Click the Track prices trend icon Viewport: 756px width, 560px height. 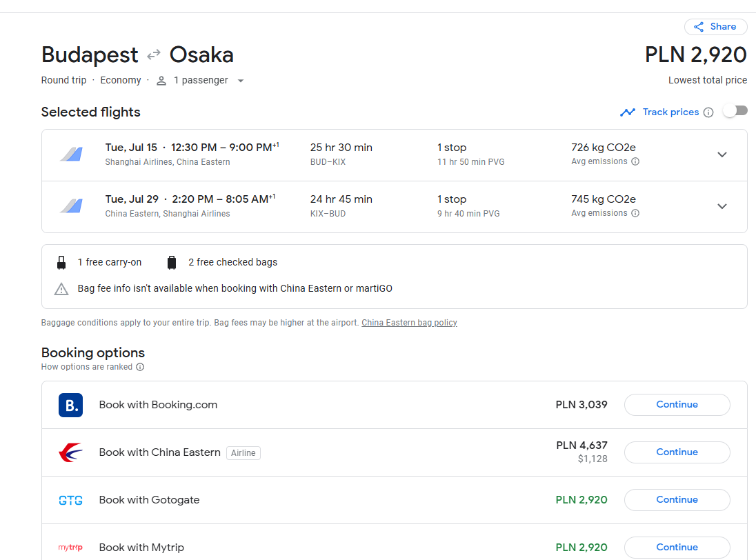(627, 112)
